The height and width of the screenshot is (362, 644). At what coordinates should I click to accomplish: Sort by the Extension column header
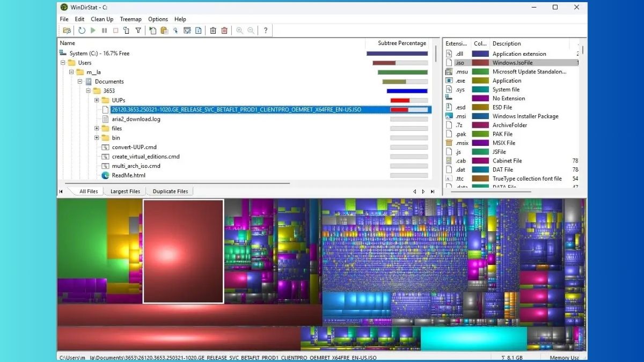point(457,43)
